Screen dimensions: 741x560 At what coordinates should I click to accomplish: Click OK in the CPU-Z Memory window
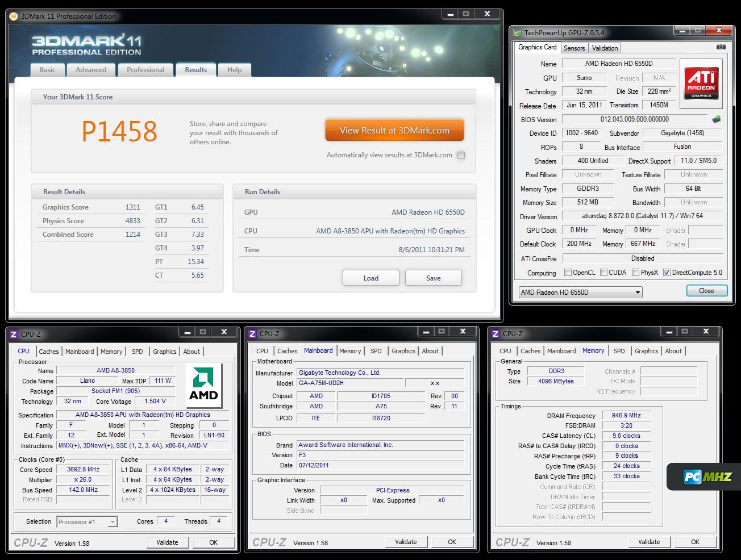tap(695, 542)
